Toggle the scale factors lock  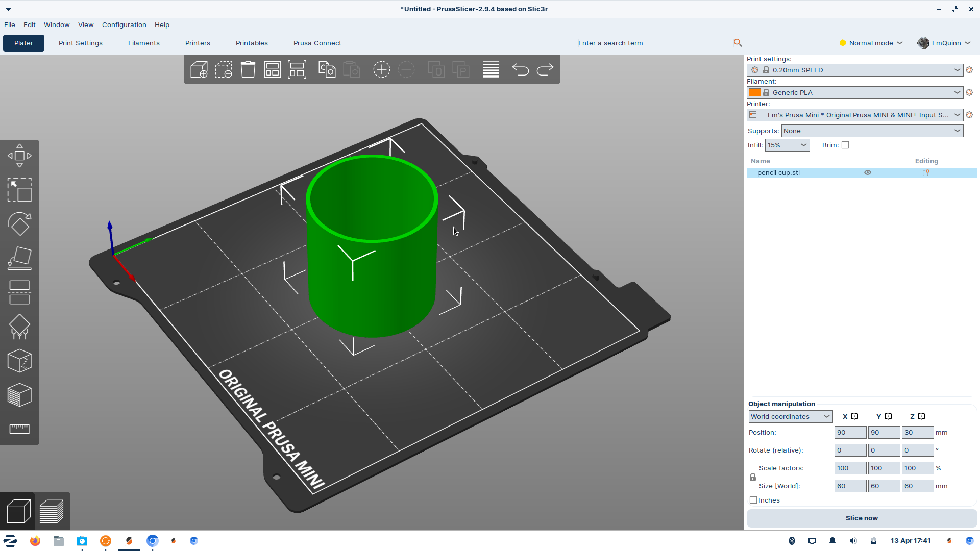point(753,477)
